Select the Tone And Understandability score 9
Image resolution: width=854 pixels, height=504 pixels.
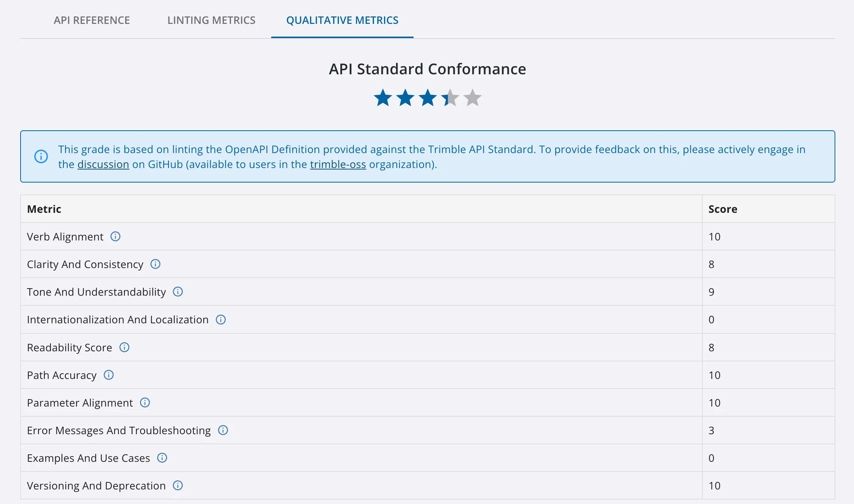(x=711, y=292)
